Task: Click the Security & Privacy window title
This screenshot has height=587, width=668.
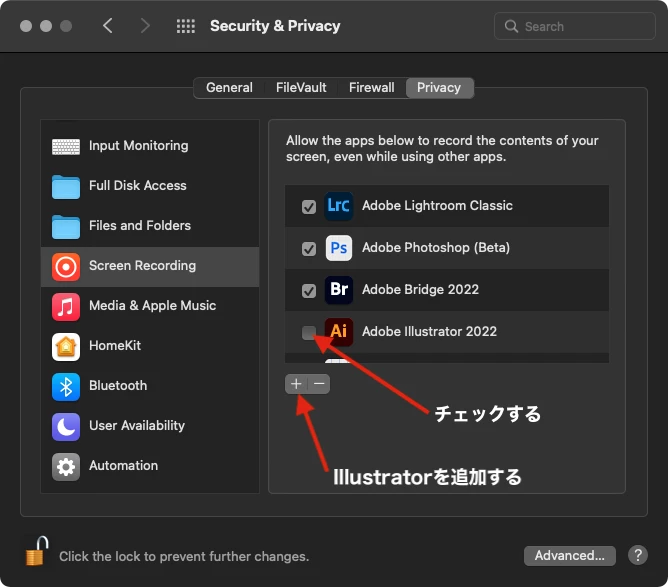Action: [x=275, y=26]
